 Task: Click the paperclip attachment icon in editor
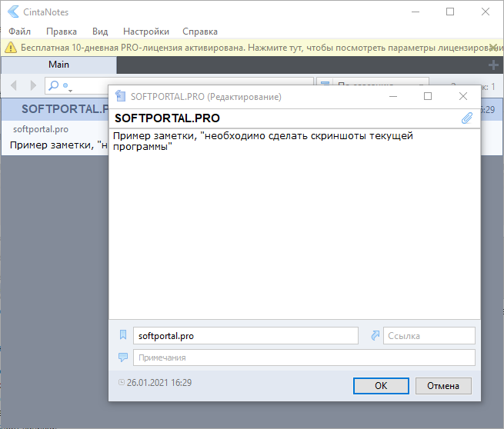[x=467, y=118]
